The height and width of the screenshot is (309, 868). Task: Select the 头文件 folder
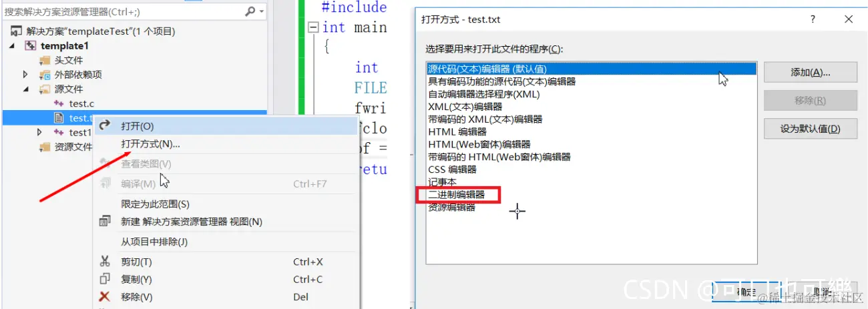[68, 60]
